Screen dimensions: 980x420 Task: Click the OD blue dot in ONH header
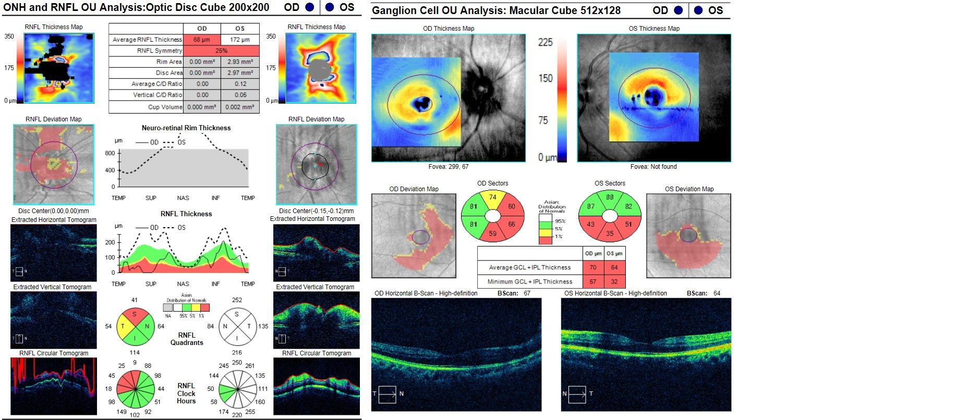(x=310, y=7)
